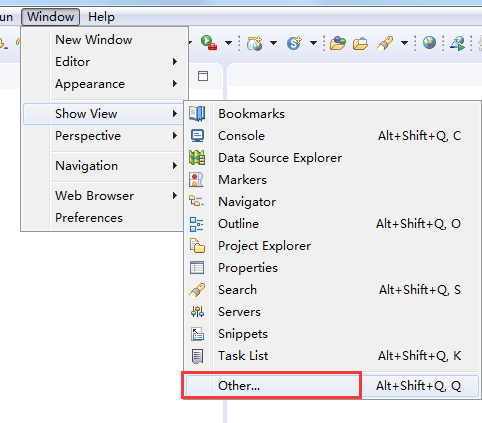Show the Bookmarks view
This screenshot has height=423, width=482.
point(332,114)
